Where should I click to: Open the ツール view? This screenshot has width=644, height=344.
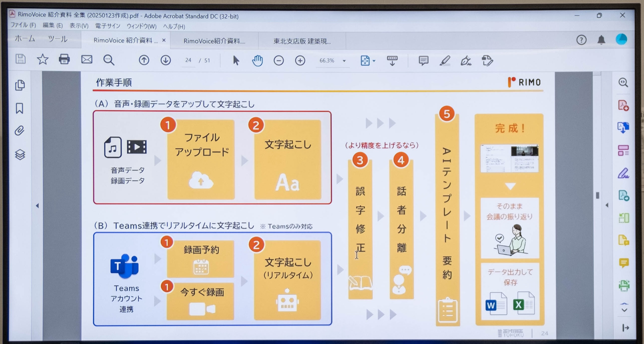[x=57, y=39]
